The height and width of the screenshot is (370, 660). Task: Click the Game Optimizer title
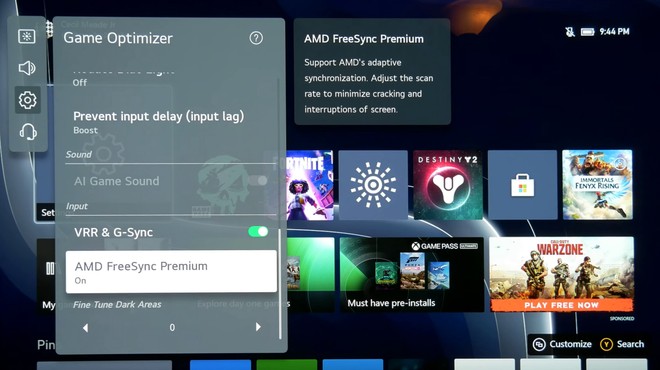(118, 38)
